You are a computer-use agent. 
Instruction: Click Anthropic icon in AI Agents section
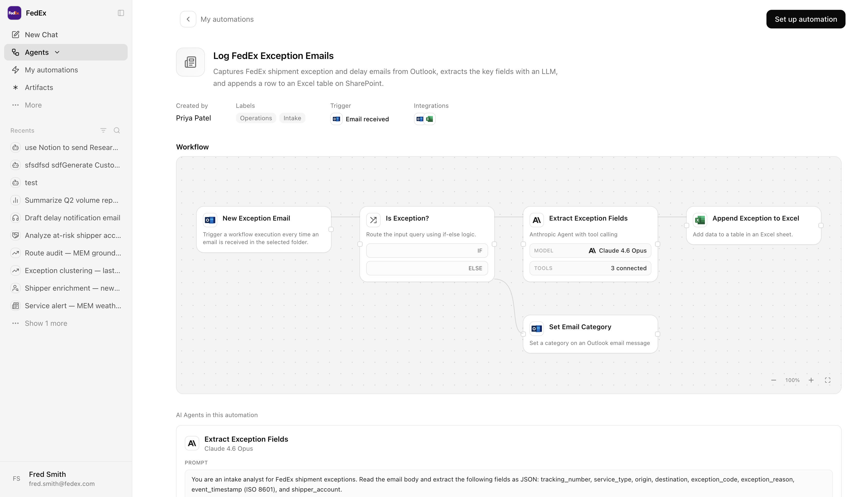pyautogui.click(x=192, y=443)
